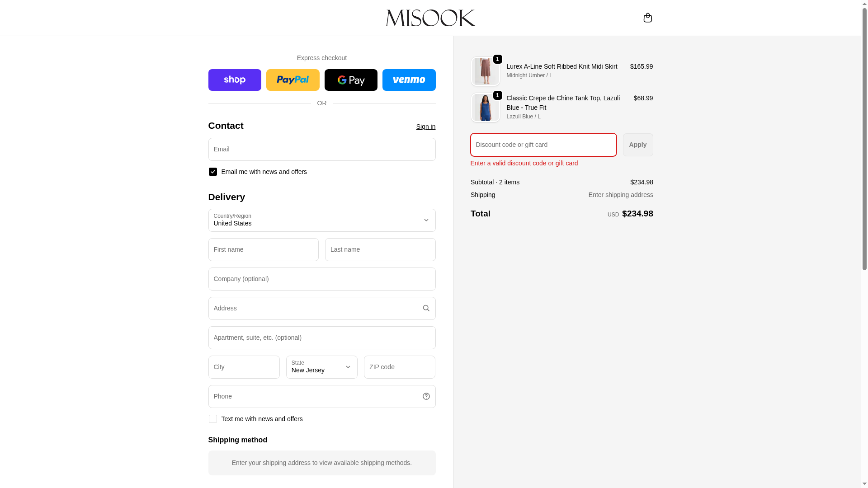Pay with Shop Pay express button
The height and width of the screenshot is (488, 868).
pos(235,80)
